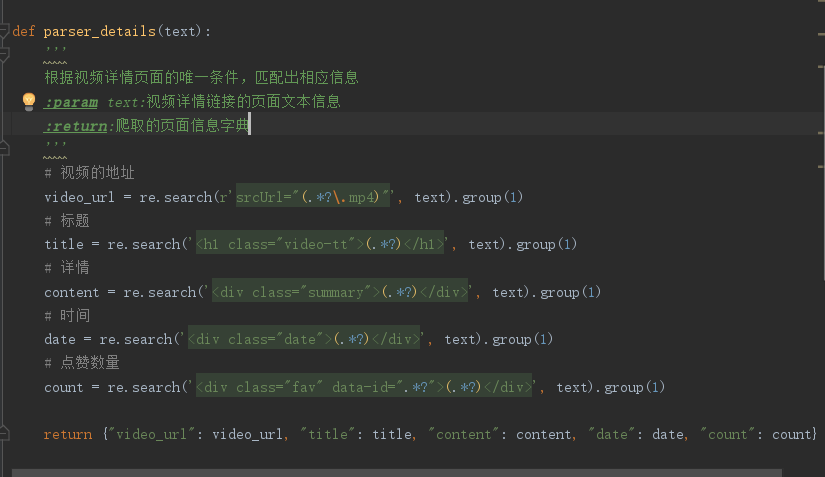Screen dimensions: 825x477
Task: Collapse the docstring start fold marker
Action: pyautogui.click(x=4, y=55)
